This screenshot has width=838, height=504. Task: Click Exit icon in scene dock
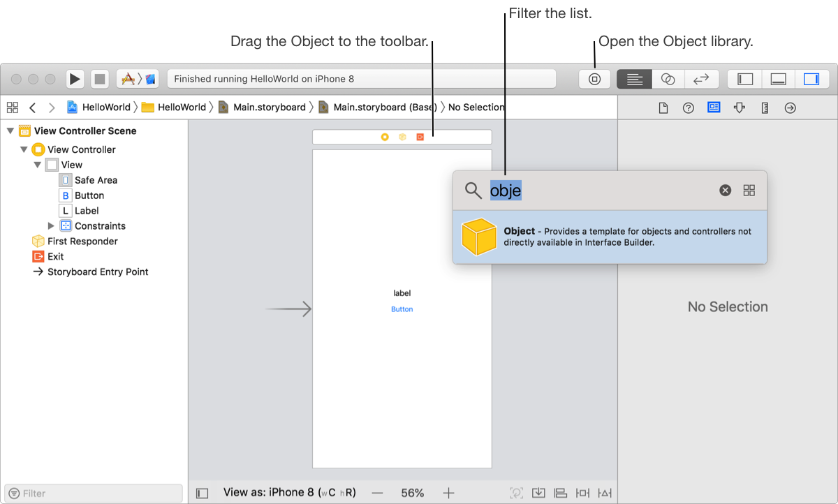pyautogui.click(x=420, y=137)
